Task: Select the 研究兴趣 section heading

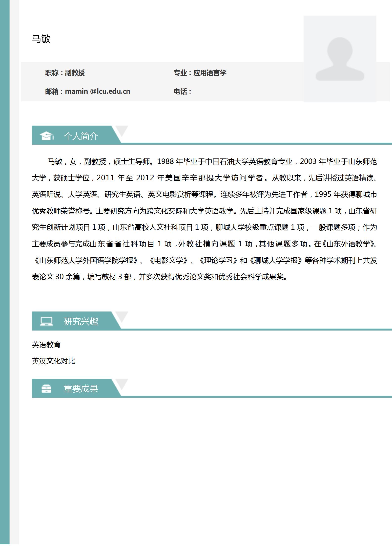Action: pyautogui.click(x=81, y=321)
